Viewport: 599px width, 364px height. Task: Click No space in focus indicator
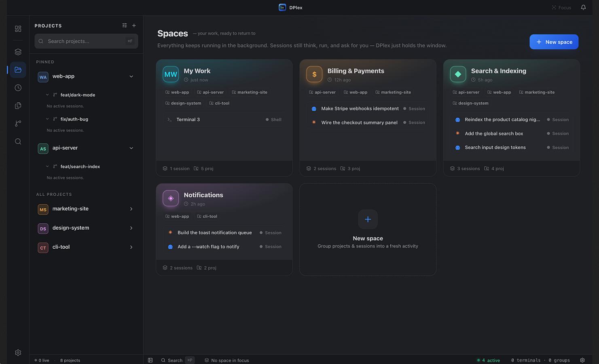coord(226,360)
